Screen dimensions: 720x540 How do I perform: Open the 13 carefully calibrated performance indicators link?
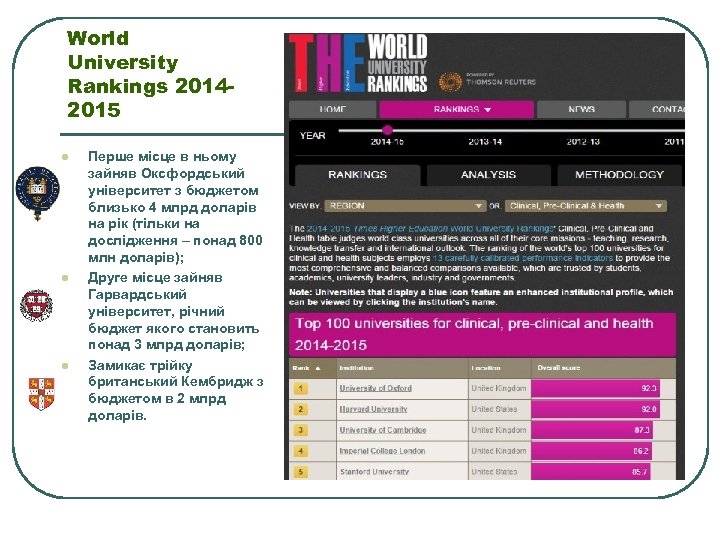click(523, 258)
